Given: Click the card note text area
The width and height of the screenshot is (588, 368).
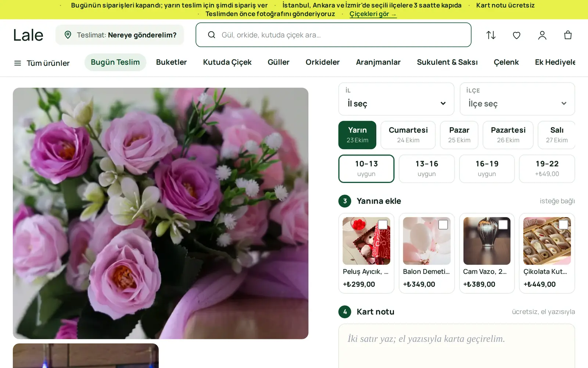Looking at the screenshot, I should click(x=456, y=346).
